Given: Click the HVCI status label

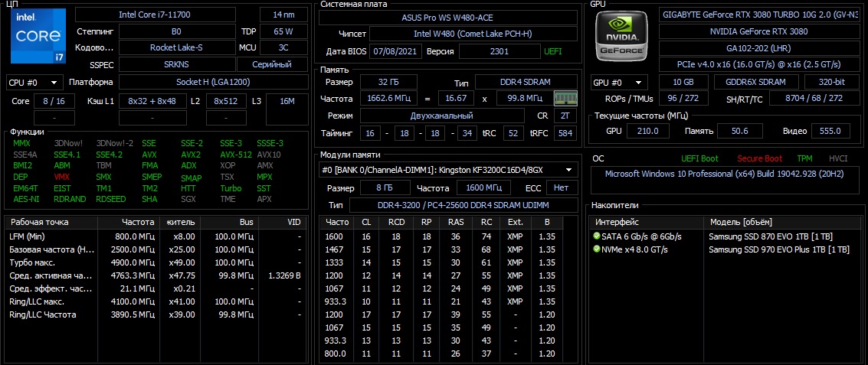Looking at the screenshot, I should (x=838, y=158).
